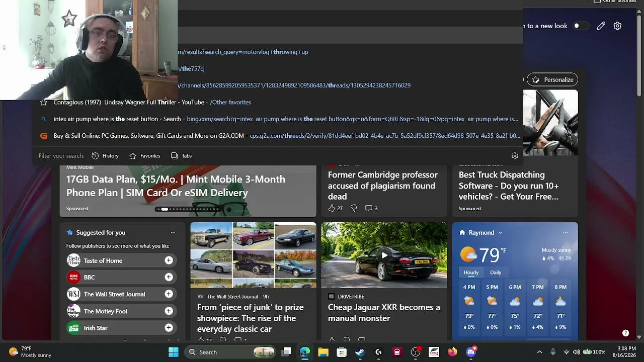Image resolution: width=644 pixels, height=362 pixels.
Task: Open the battery 100% indicator
Action: pos(594,352)
